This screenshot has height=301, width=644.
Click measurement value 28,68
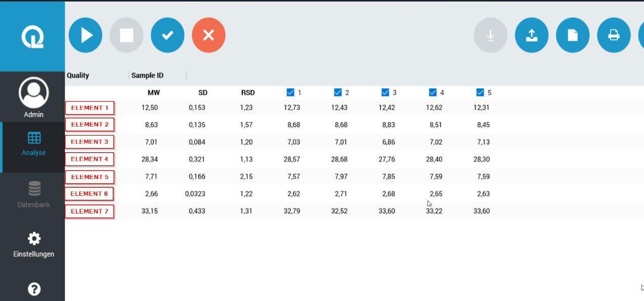339,159
